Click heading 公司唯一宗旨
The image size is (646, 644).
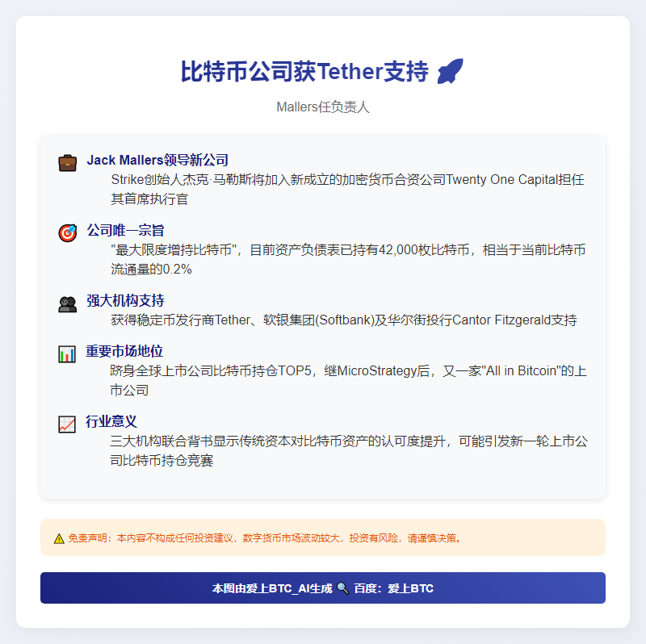[x=125, y=230]
